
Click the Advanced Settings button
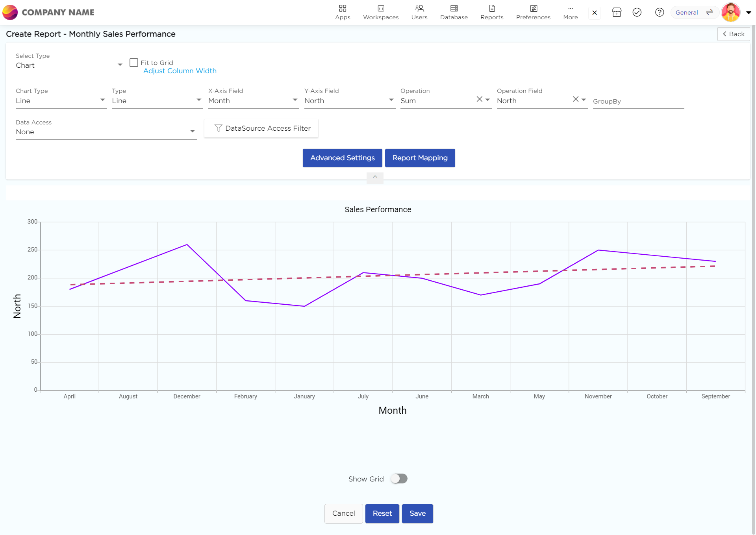(342, 158)
